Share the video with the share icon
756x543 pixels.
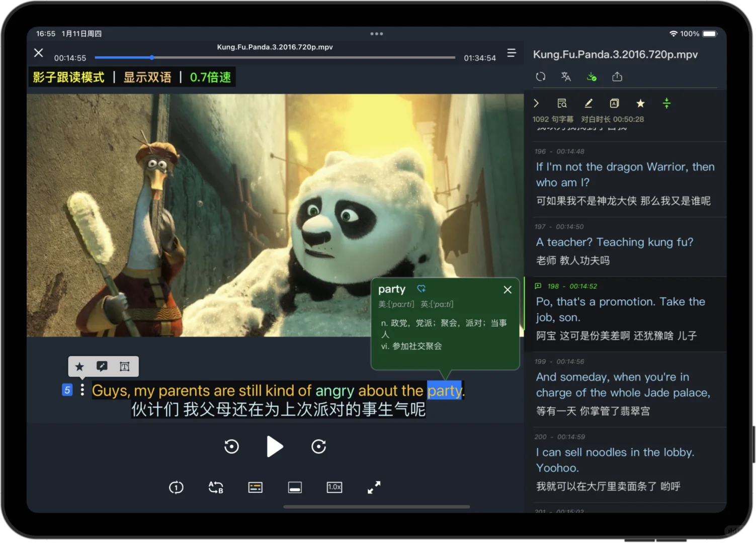click(617, 76)
